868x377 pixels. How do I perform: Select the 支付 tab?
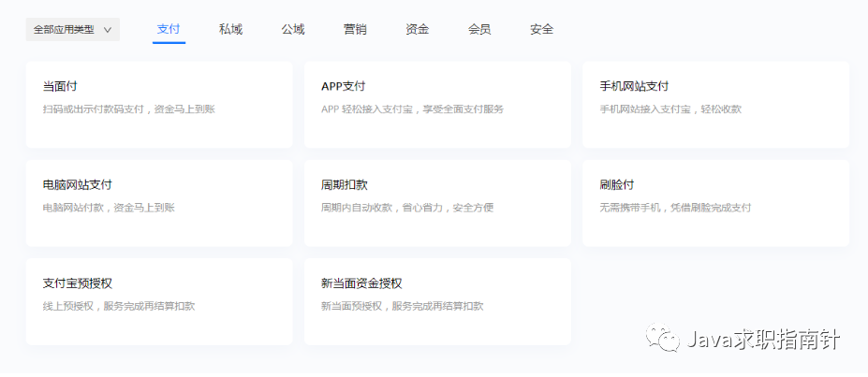[x=169, y=29]
